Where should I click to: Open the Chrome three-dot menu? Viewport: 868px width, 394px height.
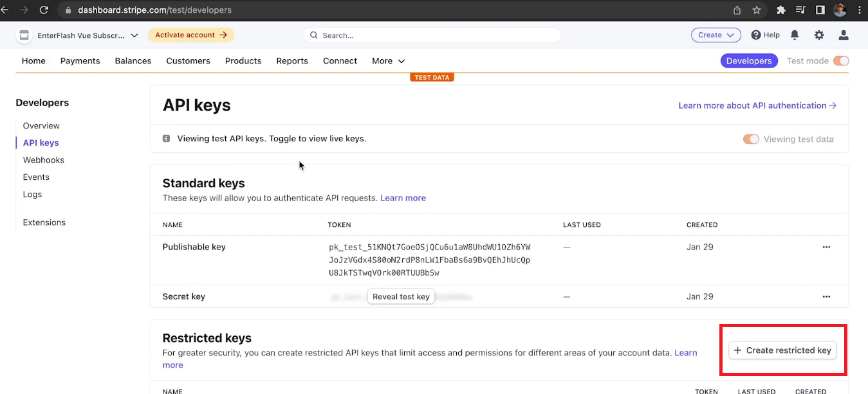860,10
